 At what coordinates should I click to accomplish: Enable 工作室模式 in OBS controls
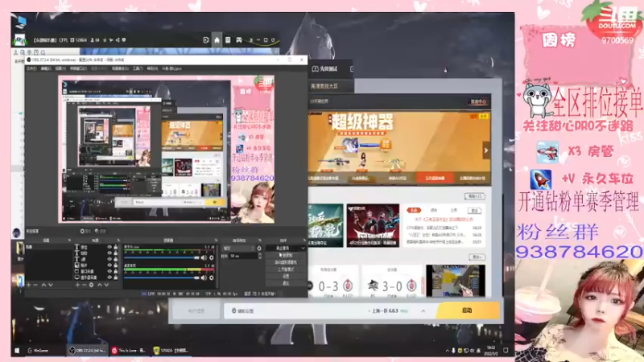tap(287, 269)
